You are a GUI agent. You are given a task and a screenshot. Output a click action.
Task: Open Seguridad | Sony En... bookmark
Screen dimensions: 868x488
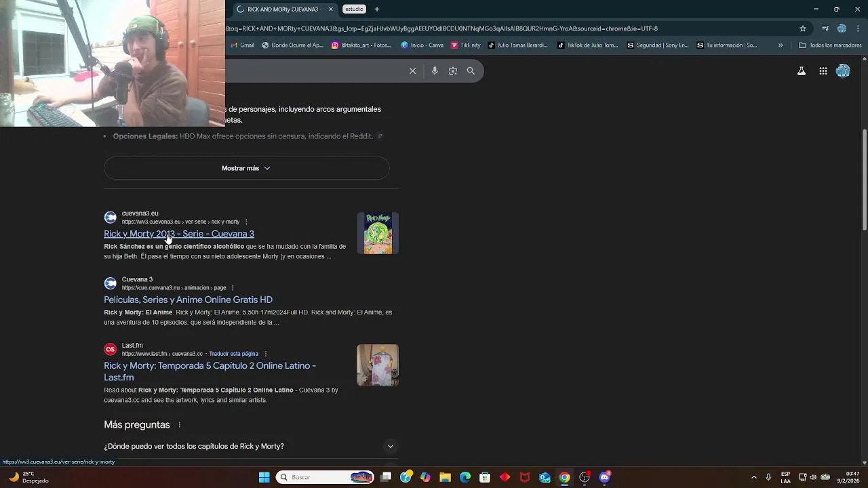click(x=658, y=45)
